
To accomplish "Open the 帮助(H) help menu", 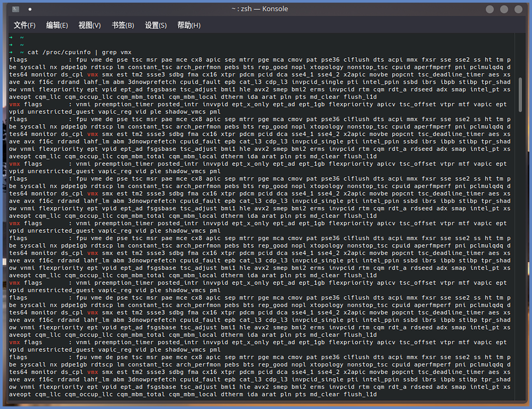I will (189, 25).
